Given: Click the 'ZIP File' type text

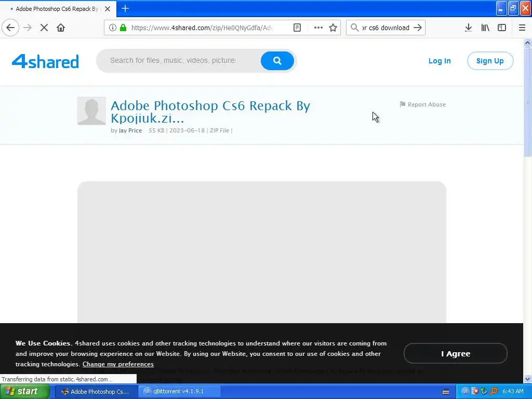Looking at the screenshot, I should [220, 130].
